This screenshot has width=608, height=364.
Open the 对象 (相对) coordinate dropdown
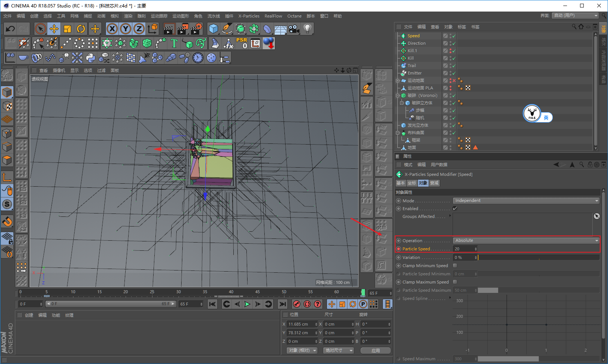pyautogui.click(x=302, y=351)
